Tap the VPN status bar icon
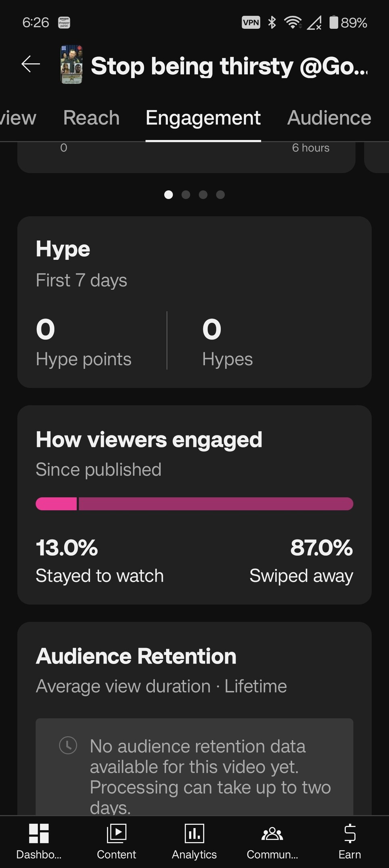Image resolution: width=389 pixels, height=868 pixels. tap(251, 23)
